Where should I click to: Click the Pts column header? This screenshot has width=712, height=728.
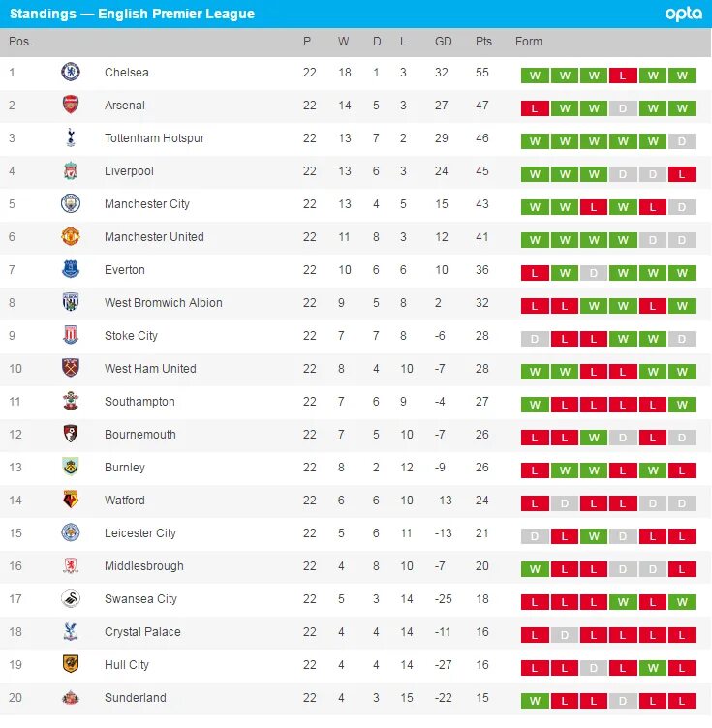coord(483,42)
